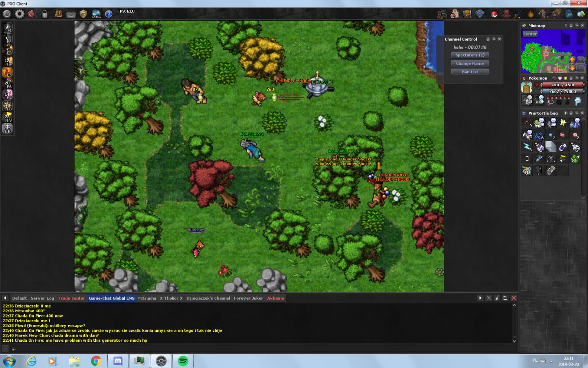Click the fishing rod toolbar icon

tap(518, 14)
